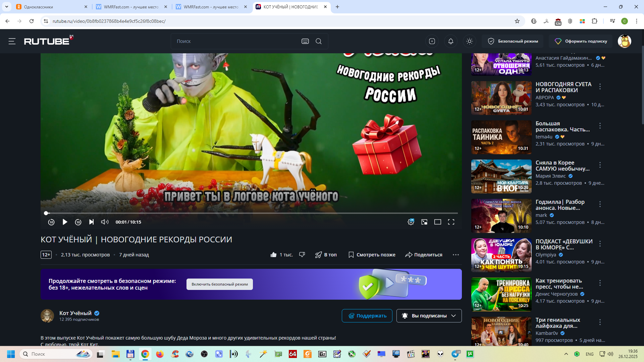This screenshot has width=644, height=362.
Task: Toggle theater mode view
Action: tap(438, 222)
